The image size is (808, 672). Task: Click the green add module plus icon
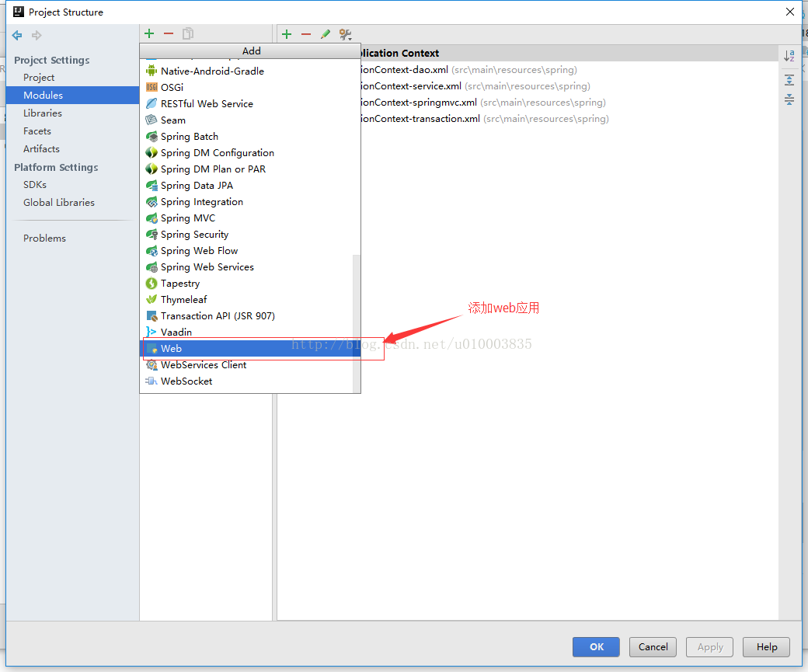pyautogui.click(x=149, y=33)
